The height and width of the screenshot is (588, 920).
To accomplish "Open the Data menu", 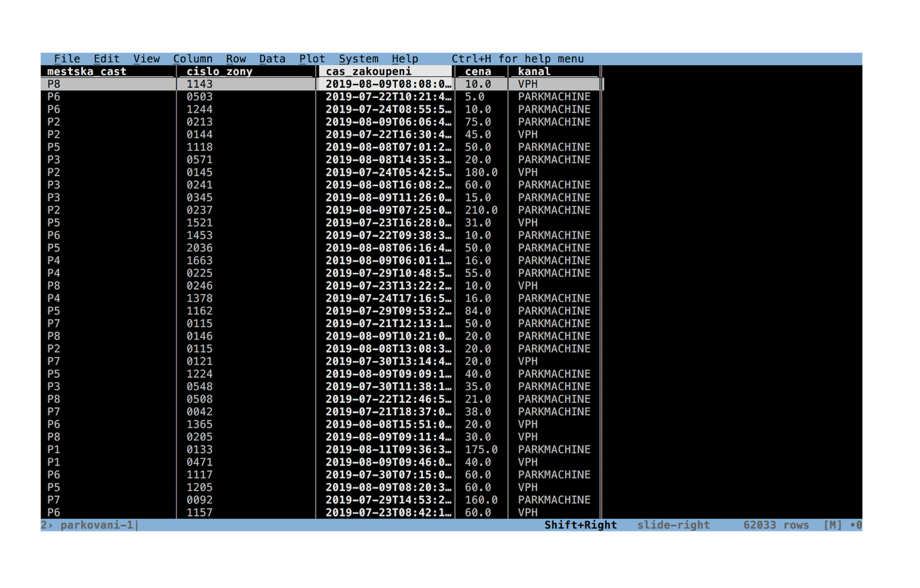I will (x=272, y=59).
